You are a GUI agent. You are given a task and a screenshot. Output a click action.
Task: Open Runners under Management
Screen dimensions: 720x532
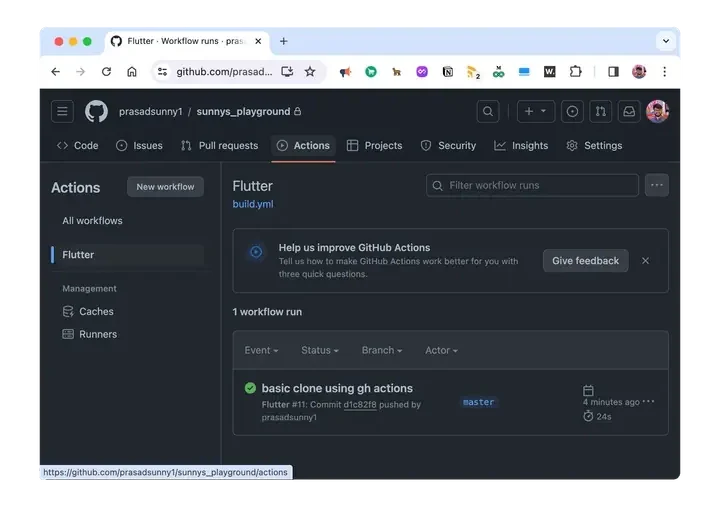pos(90,334)
